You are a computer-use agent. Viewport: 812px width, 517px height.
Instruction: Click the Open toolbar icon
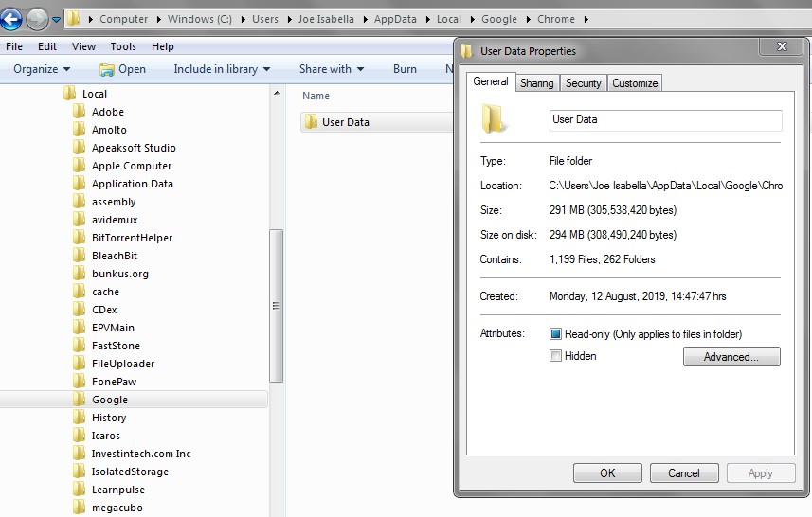pos(107,69)
